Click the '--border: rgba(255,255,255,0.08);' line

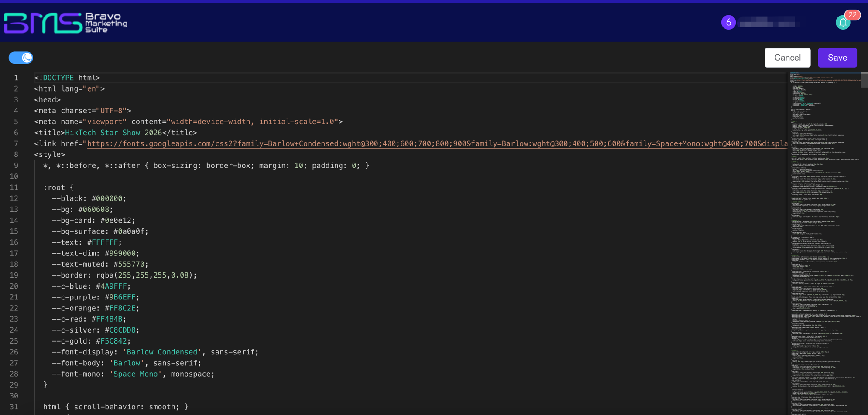tap(124, 275)
